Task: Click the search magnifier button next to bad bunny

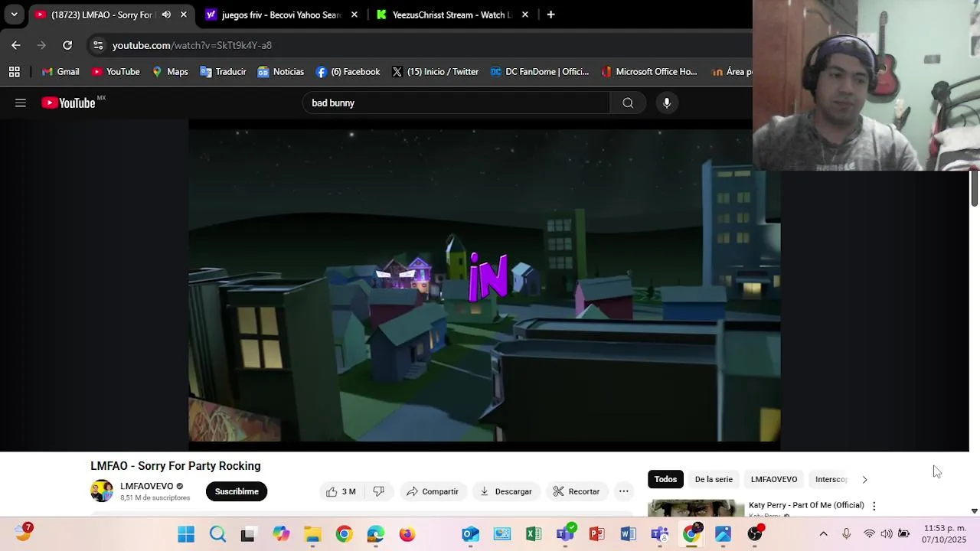Action: [x=628, y=103]
